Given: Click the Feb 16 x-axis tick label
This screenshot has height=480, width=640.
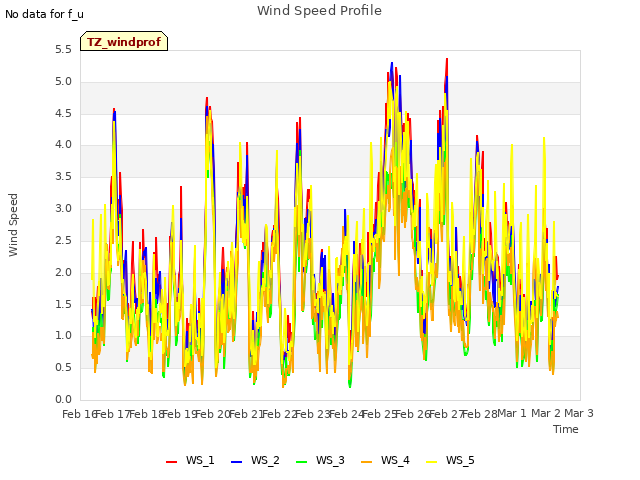Looking at the screenshot, I should (x=79, y=414).
